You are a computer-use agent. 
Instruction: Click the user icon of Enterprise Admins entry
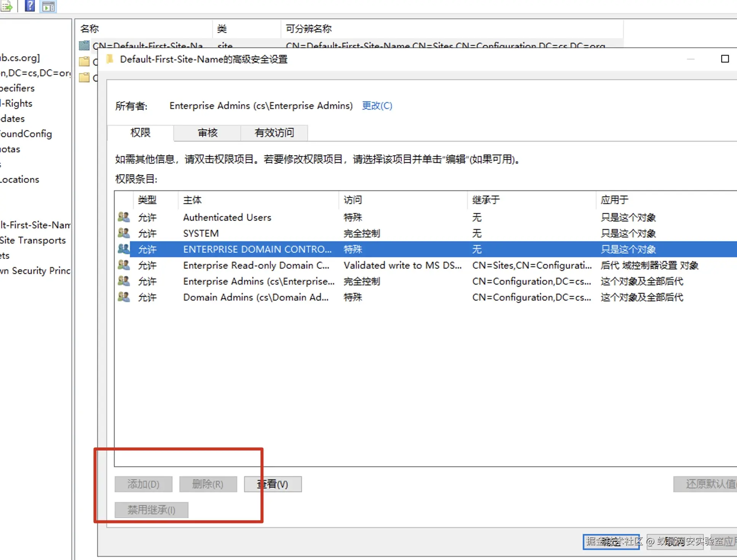point(124,281)
